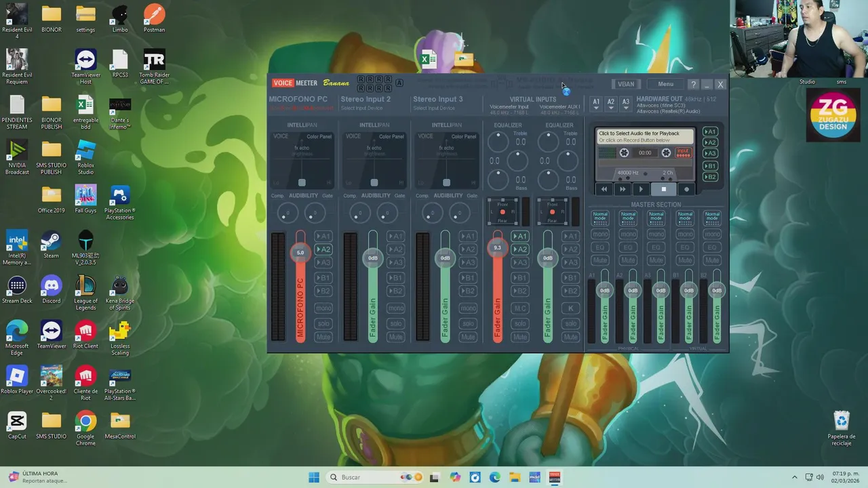
Task: Enable A1 routing on Stereo Input 2
Action: [396, 237]
